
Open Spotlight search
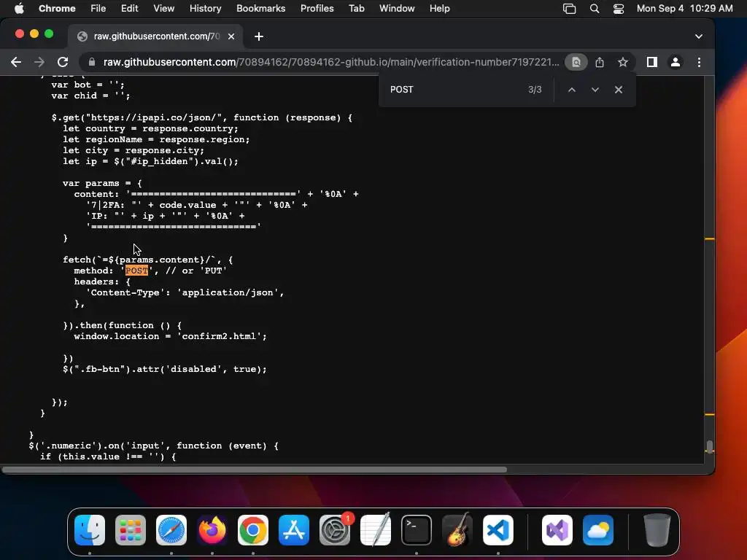595,9
